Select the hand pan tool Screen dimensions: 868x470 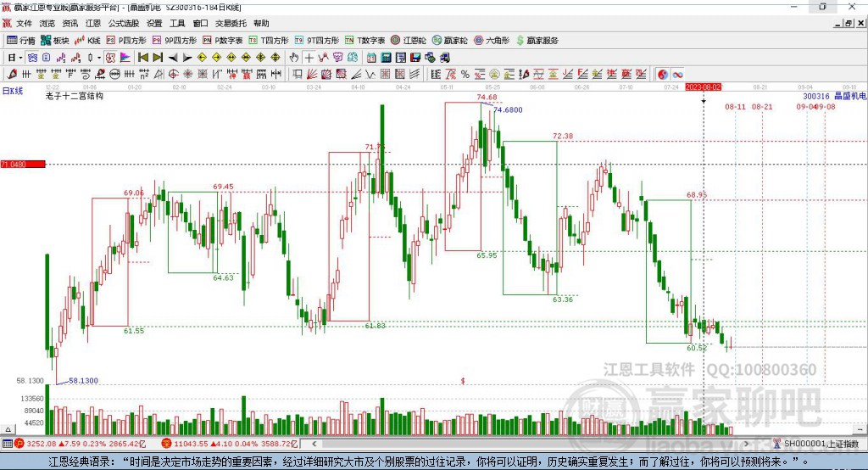click(294, 58)
